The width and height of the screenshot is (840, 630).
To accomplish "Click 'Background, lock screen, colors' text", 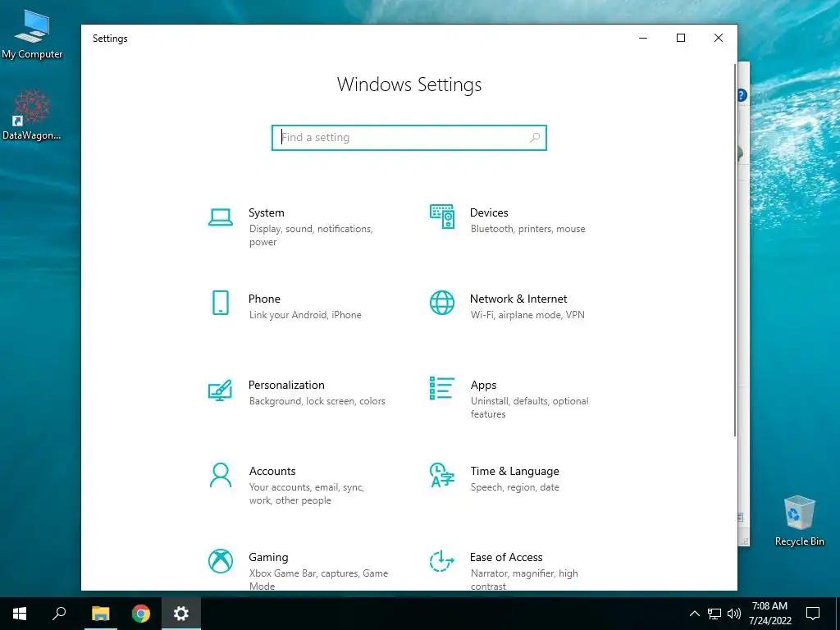I will click(x=317, y=401).
